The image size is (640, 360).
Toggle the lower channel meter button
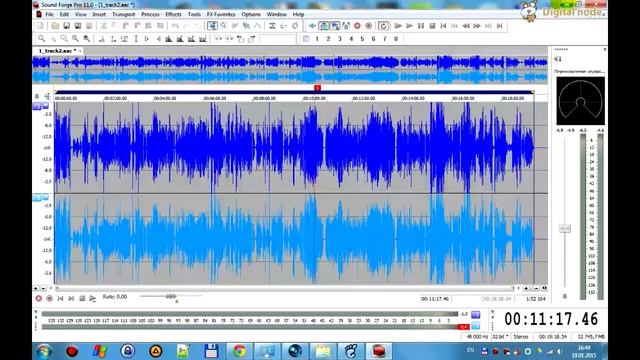pyautogui.click(x=476, y=326)
